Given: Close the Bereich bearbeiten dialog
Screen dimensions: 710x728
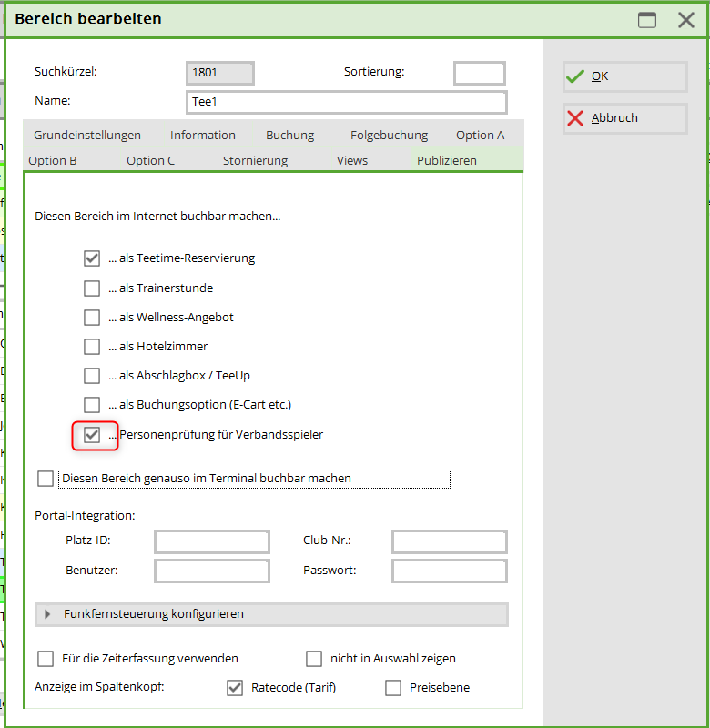Looking at the screenshot, I should click(x=685, y=20).
